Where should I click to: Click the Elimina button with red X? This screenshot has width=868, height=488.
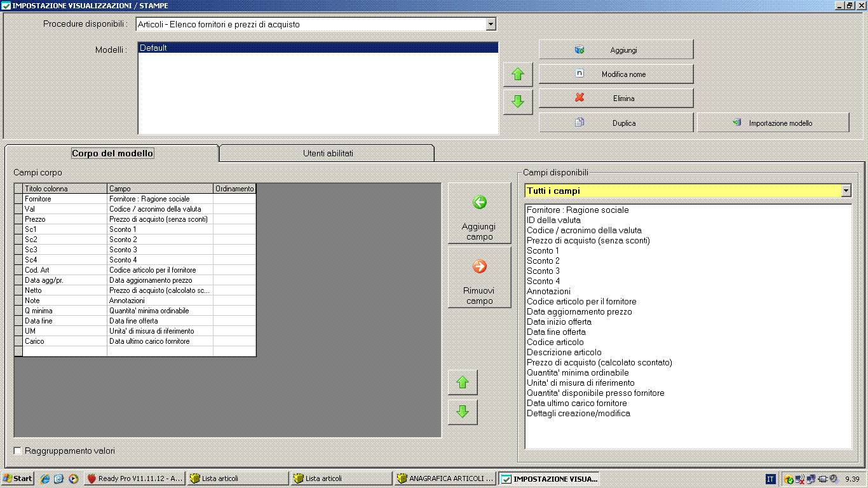(616, 98)
